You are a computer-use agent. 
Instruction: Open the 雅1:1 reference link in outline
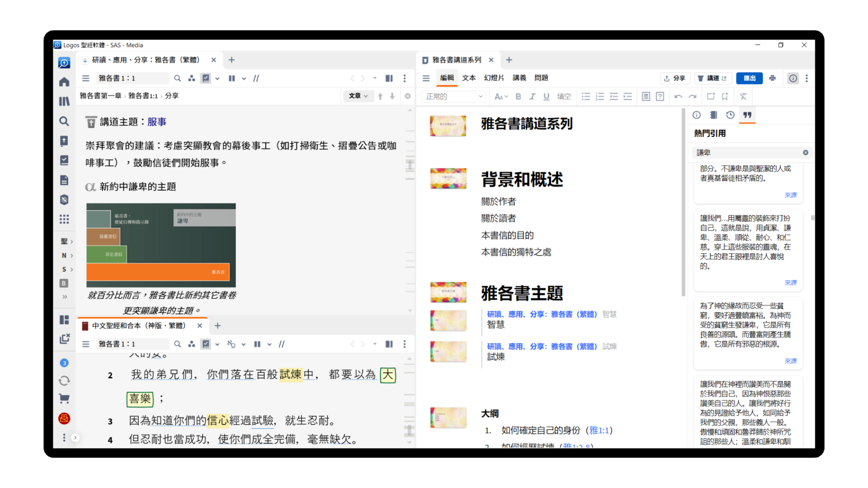599,430
